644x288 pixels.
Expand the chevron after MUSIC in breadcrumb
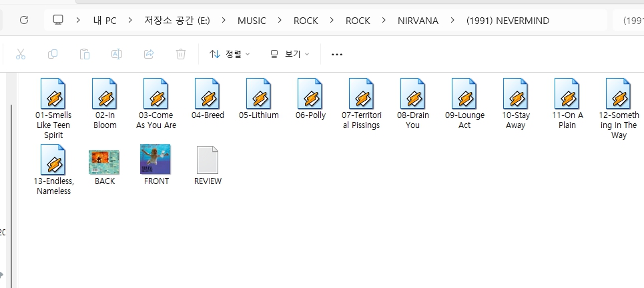280,21
